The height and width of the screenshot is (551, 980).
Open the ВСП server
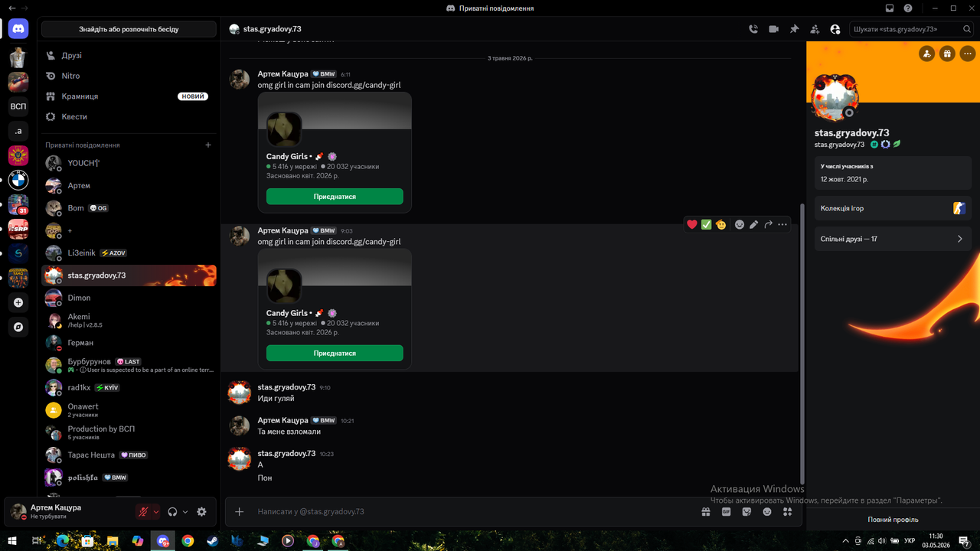(x=18, y=106)
